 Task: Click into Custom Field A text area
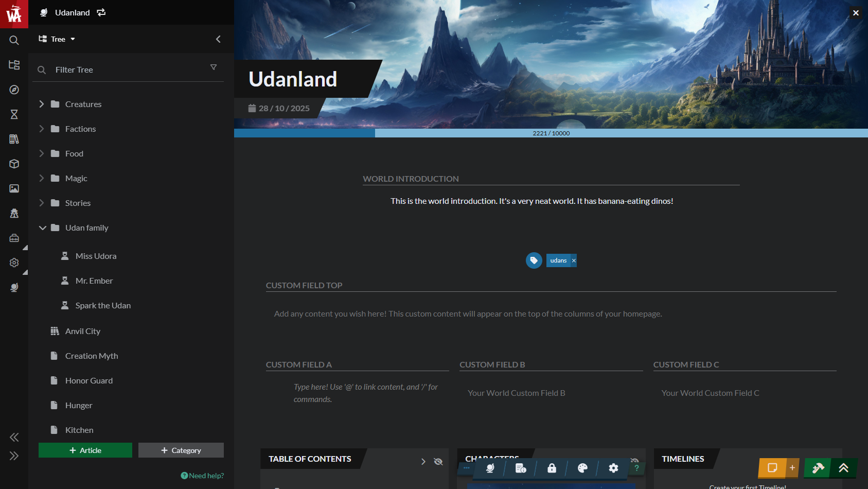click(366, 393)
